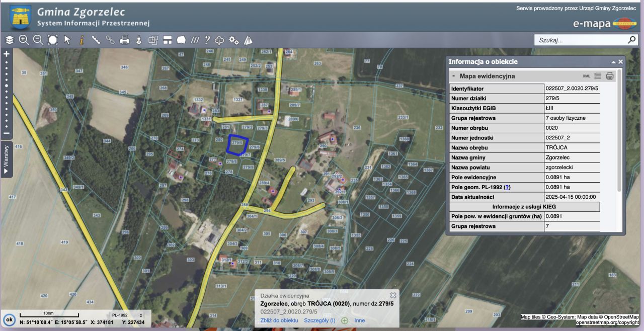Click the zoom out magnifier tool
The width and height of the screenshot is (644, 331).
click(38, 40)
